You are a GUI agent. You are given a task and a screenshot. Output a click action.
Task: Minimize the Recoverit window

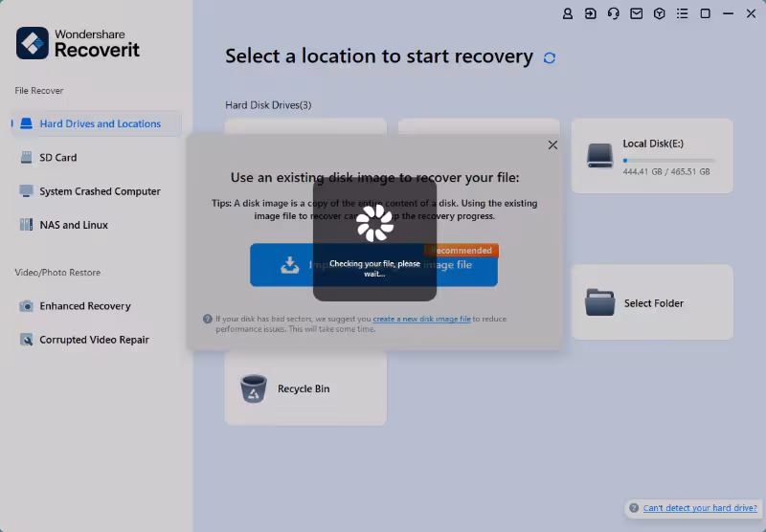[x=729, y=13]
